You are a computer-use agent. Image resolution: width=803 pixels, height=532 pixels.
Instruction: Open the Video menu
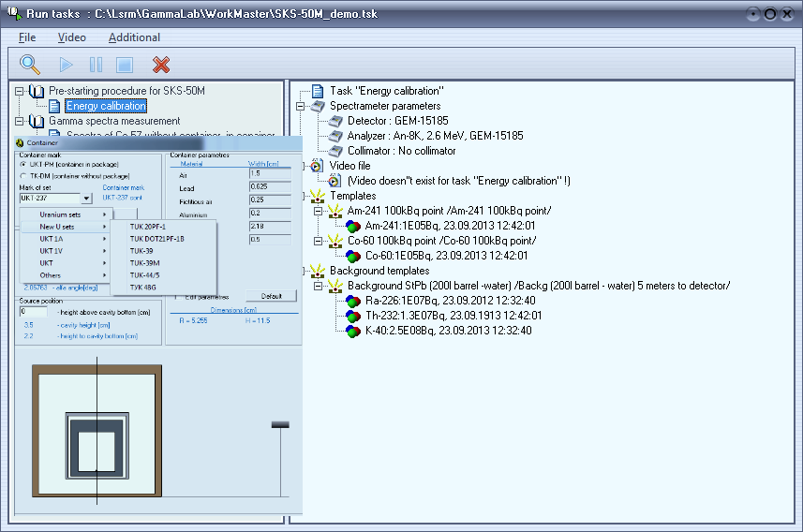(x=71, y=37)
